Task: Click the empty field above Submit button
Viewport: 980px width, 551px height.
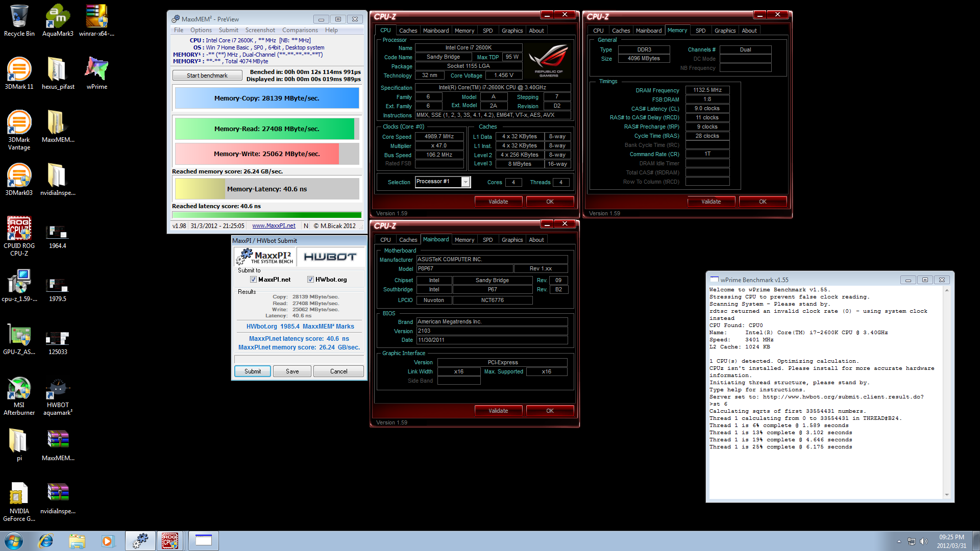Action: [299, 359]
